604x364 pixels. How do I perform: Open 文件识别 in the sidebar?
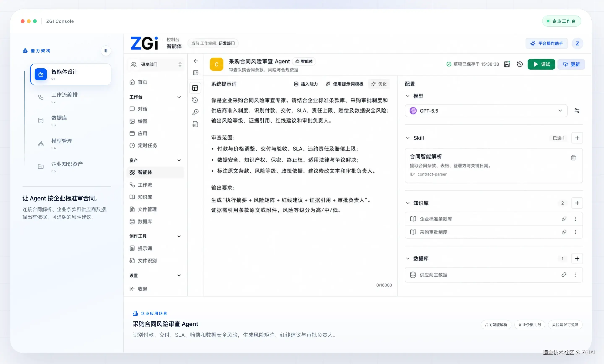tap(156, 261)
